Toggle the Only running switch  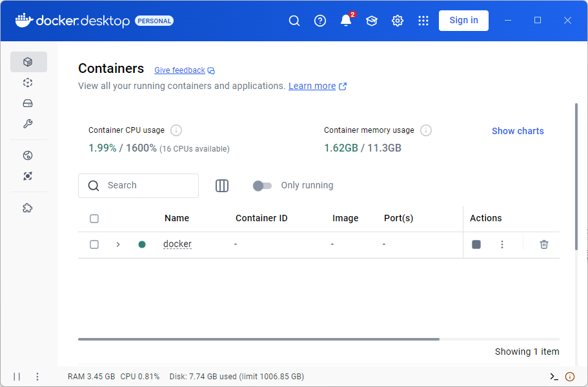tap(262, 186)
